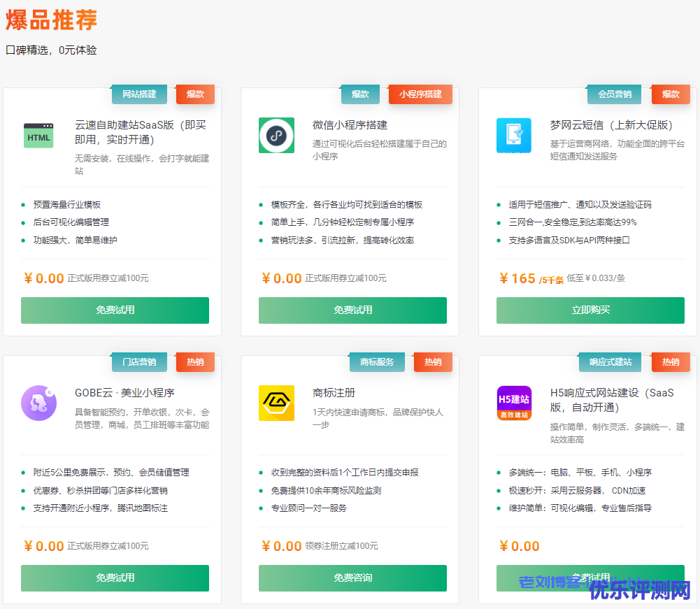Image resolution: width=700 pixels, height=609 pixels.
Task: Click 免费试用 under 微信小程序搭建
Action: 352,310
